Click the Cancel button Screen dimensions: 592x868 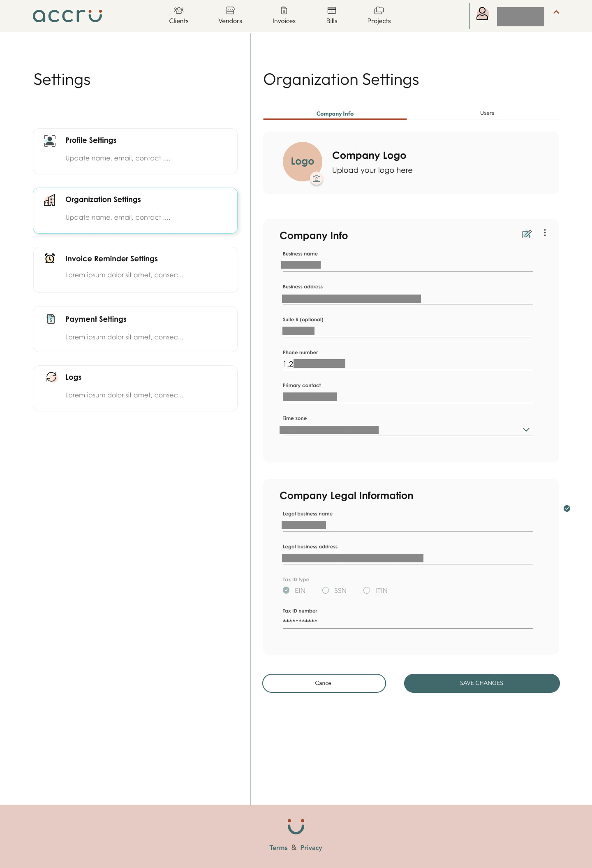(x=324, y=683)
